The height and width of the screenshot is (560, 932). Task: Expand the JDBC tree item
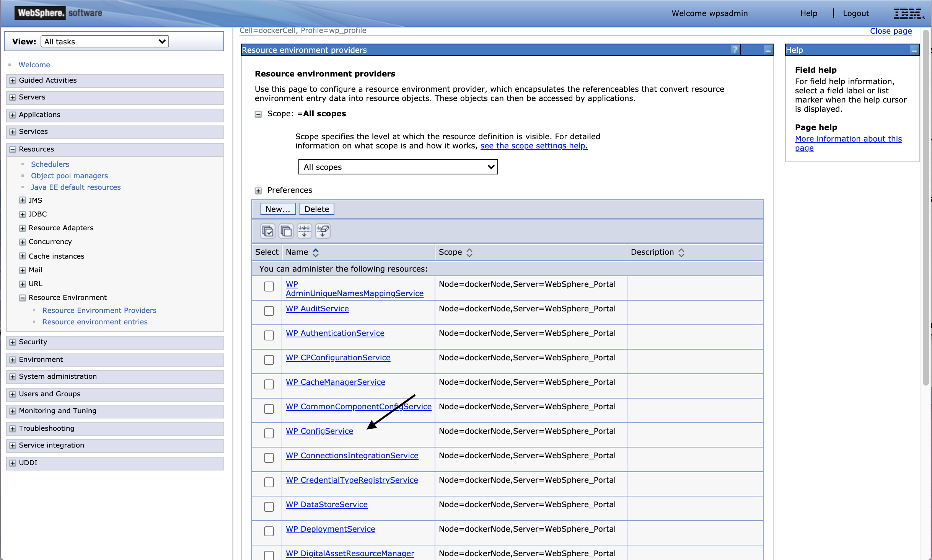tap(22, 214)
